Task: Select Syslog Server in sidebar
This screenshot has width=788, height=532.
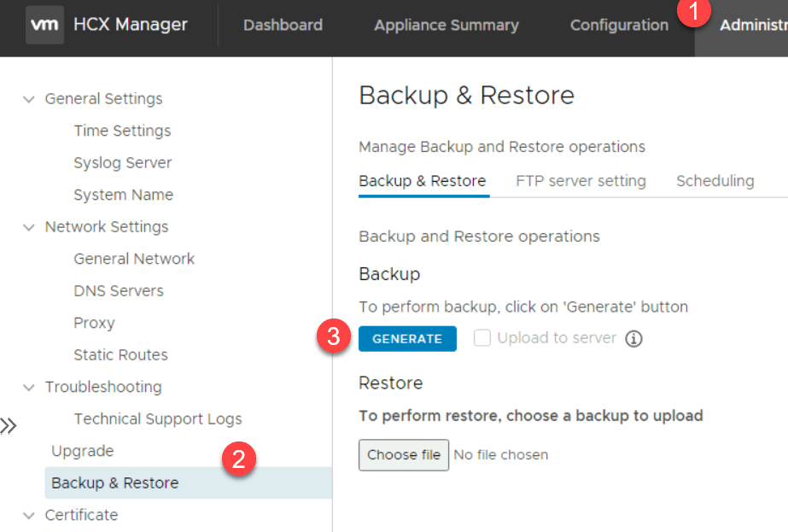Action: [122, 163]
